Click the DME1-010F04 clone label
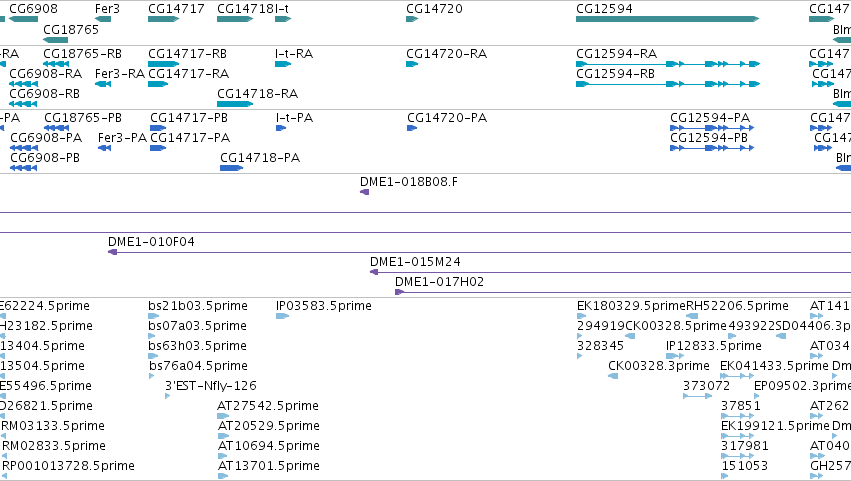The image size is (851, 481). click(151, 242)
